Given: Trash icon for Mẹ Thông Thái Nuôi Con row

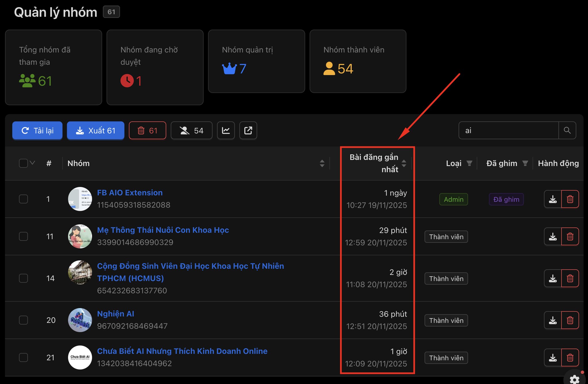Looking at the screenshot, I should tap(570, 236).
